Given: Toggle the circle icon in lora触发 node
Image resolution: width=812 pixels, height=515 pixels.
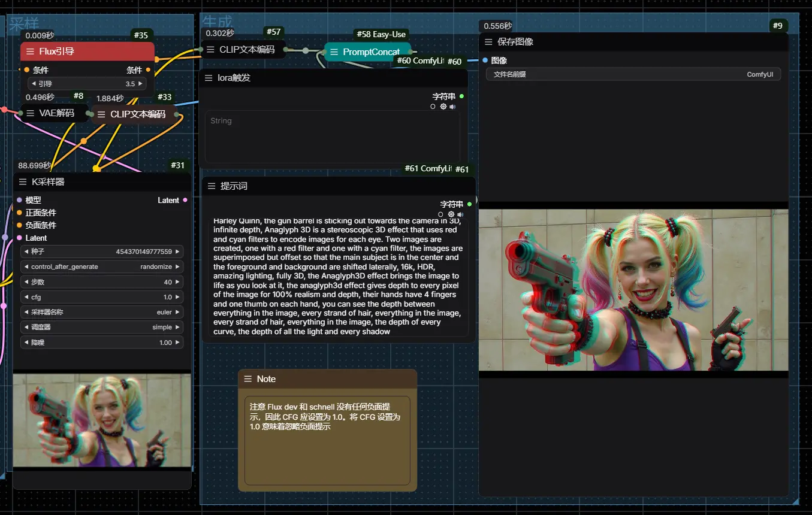Looking at the screenshot, I should click(433, 107).
